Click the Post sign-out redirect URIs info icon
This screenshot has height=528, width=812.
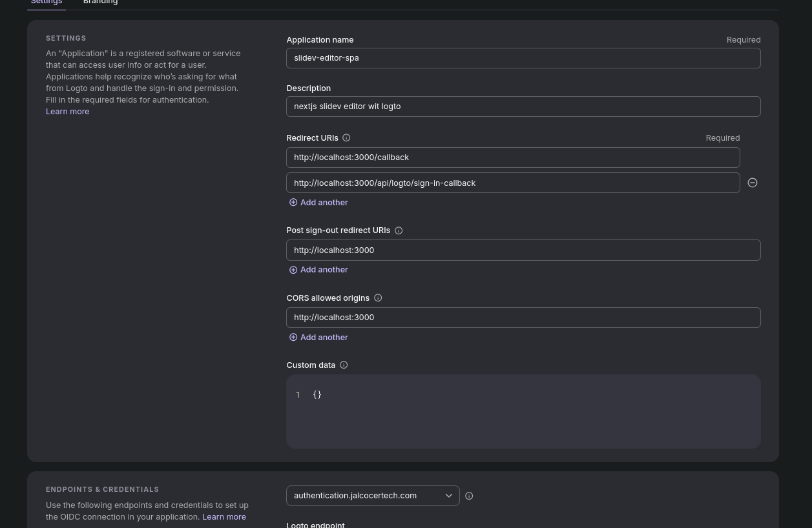click(399, 230)
